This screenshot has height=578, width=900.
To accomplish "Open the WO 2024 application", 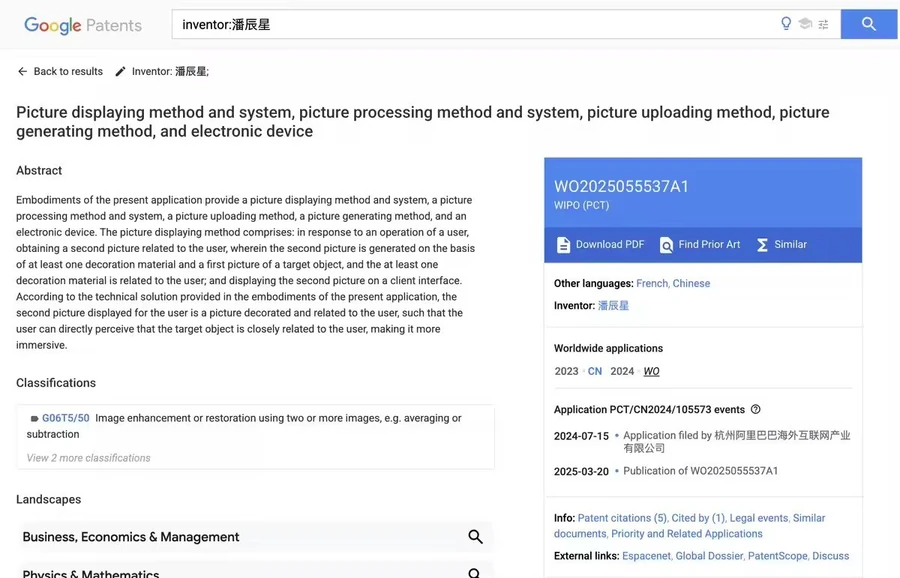I will point(651,371).
